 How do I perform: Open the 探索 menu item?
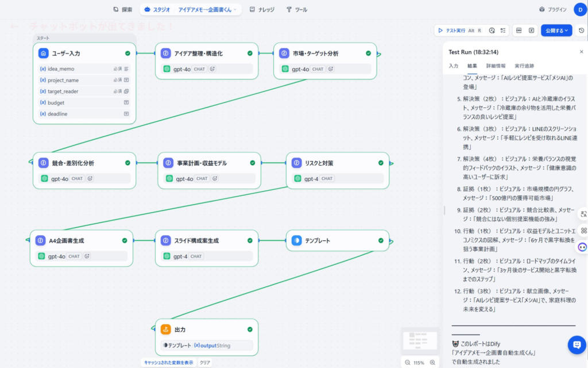tap(123, 10)
